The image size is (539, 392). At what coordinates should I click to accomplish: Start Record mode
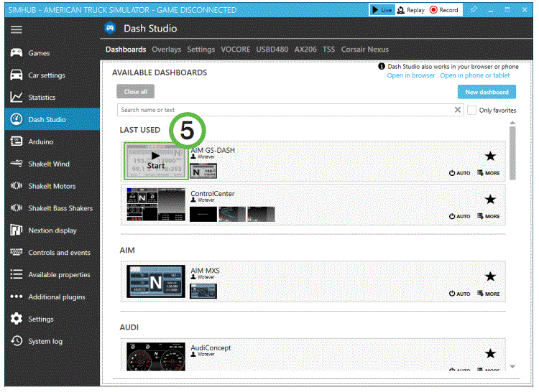tap(444, 10)
